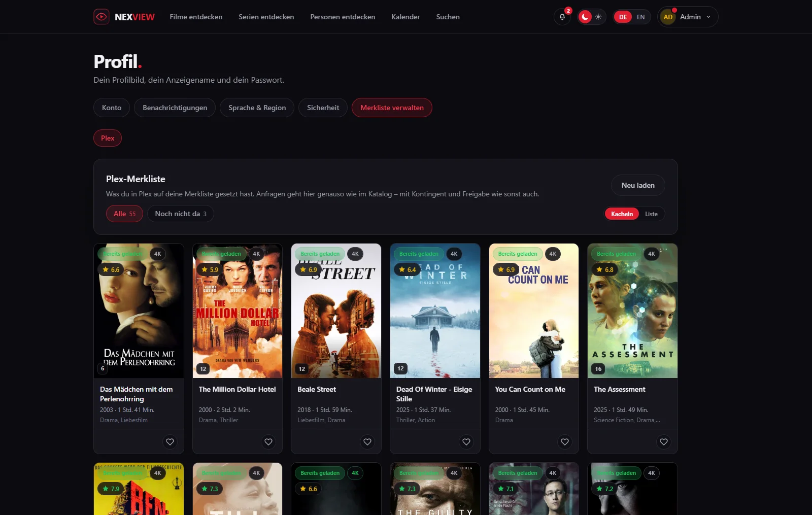Viewport: 812px width, 515px height.
Task: Switch to light mode sun icon
Action: click(599, 17)
